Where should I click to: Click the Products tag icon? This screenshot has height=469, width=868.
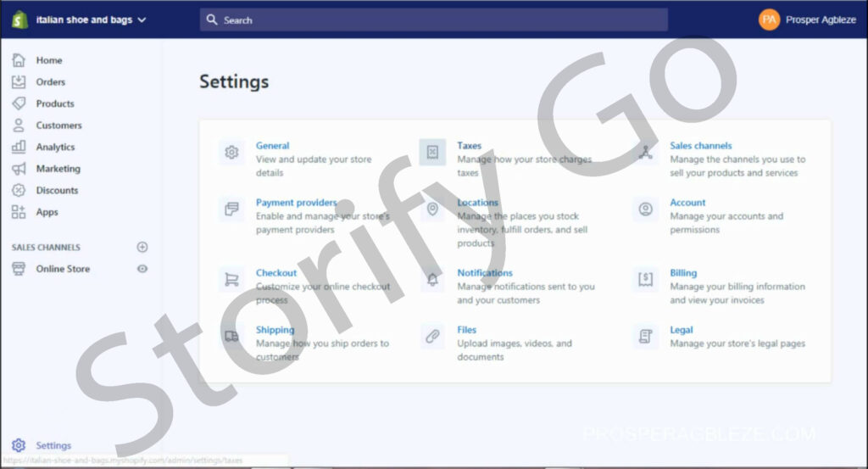click(x=19, y=103)
